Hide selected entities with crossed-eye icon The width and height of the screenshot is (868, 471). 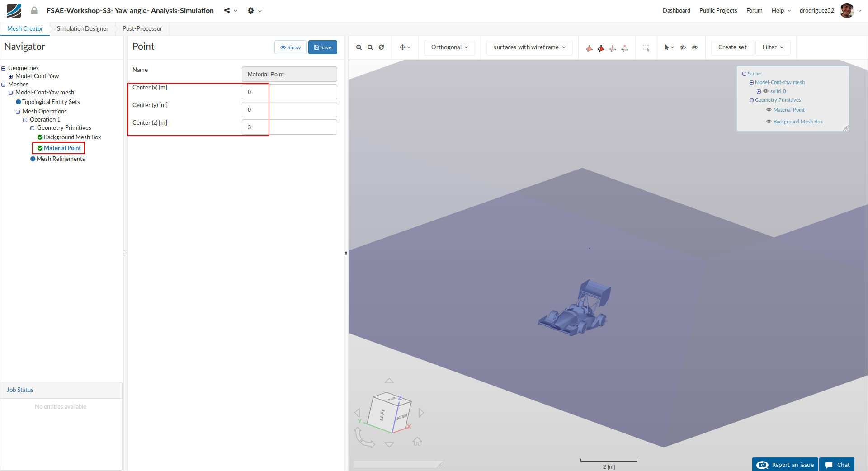683,47
